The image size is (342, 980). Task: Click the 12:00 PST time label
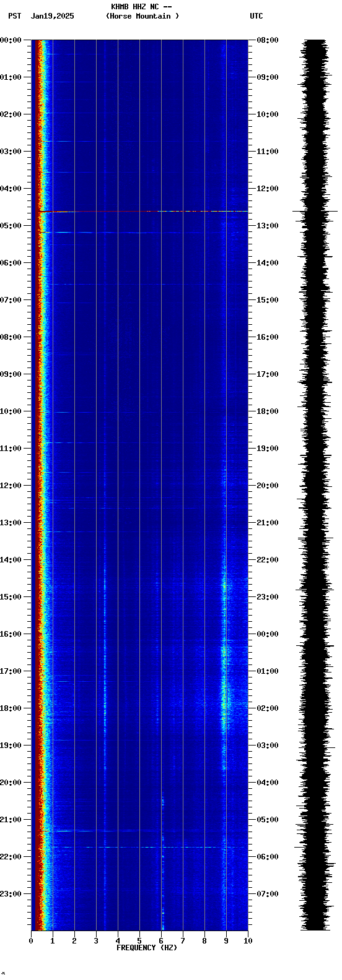coord(11,486)
